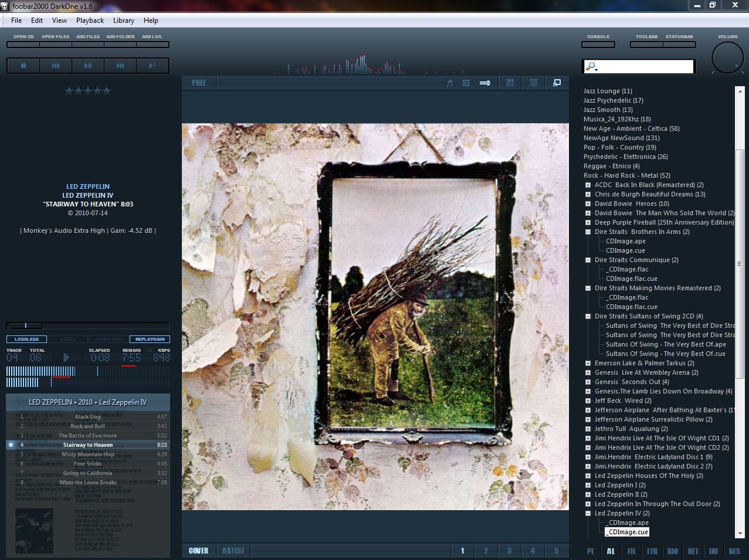Rate the track with five stars
This screenshot has height=560, width=749.
click(x=106, y=91)
